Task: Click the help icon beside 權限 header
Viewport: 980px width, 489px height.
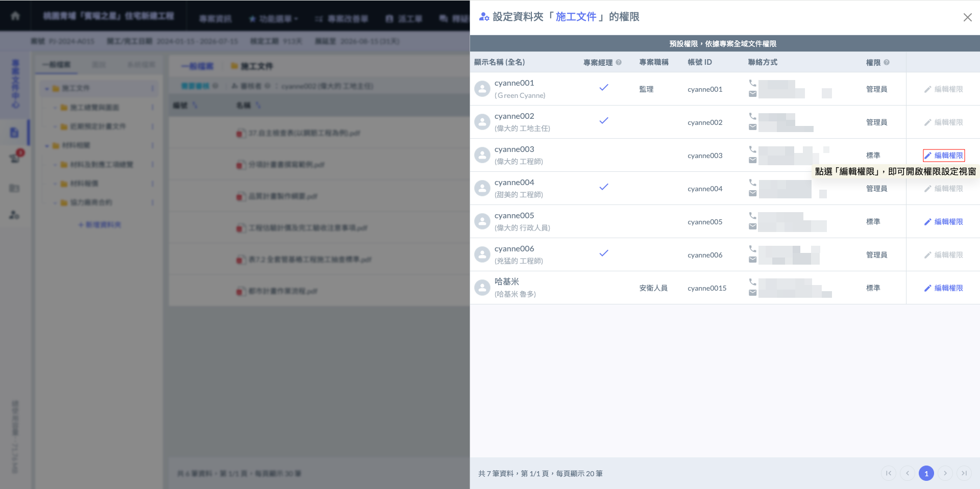Action: click(887, 62)
